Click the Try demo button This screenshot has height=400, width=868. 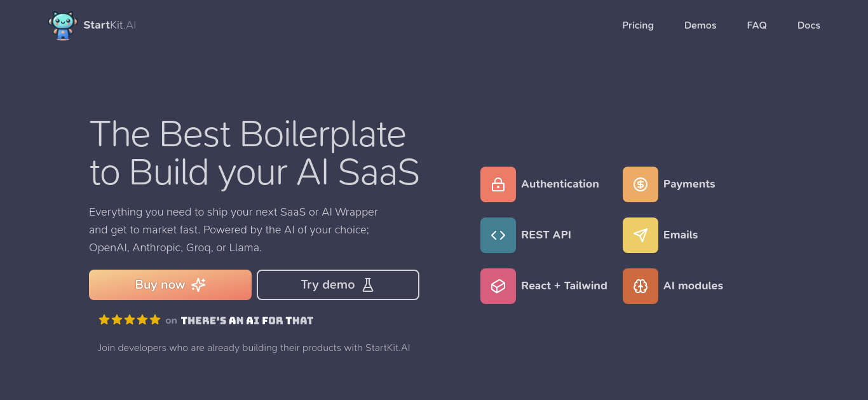(x=338, y=285)
